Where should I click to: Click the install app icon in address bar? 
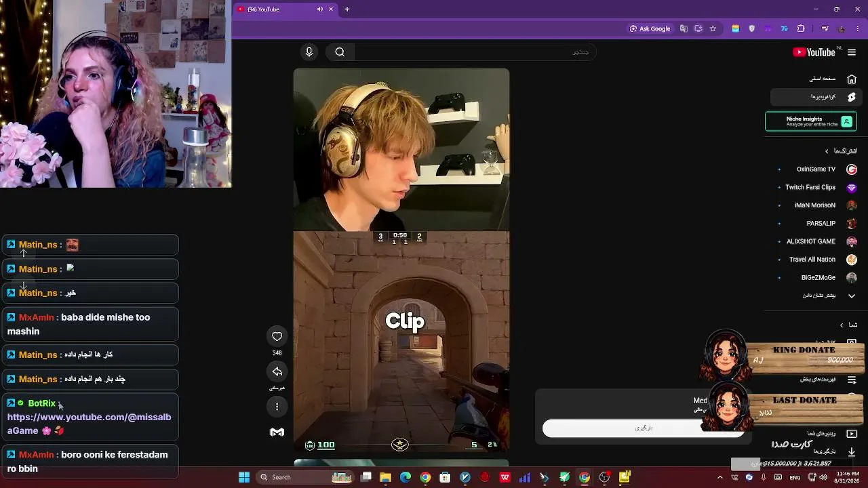coord(698,28)
